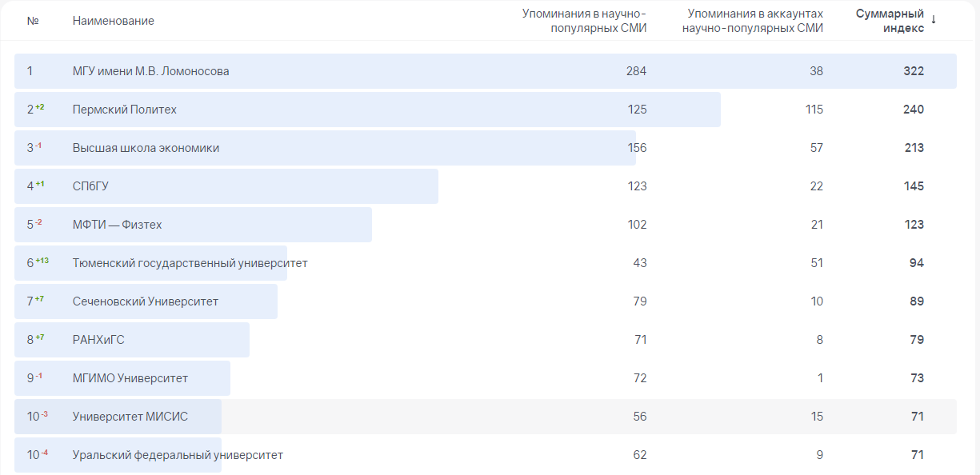Open МГИМО Университет entry
980x475 pixels.
(x=130, y=378)
